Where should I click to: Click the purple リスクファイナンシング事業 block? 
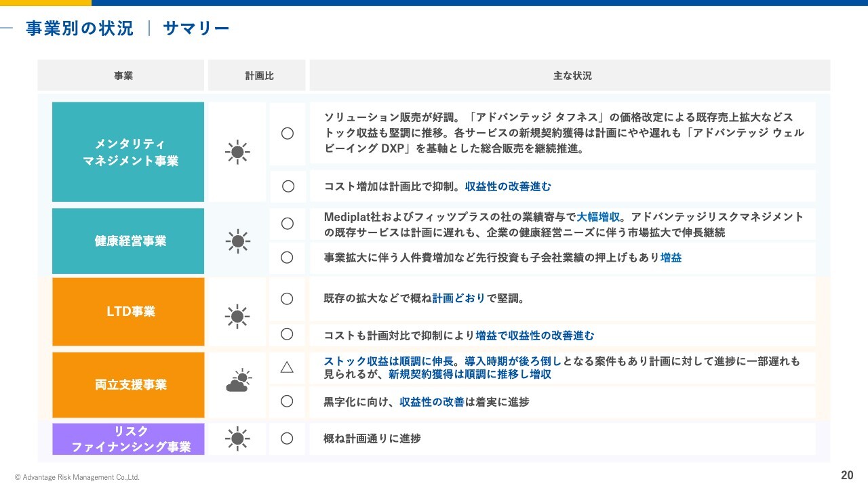point(128,439)
